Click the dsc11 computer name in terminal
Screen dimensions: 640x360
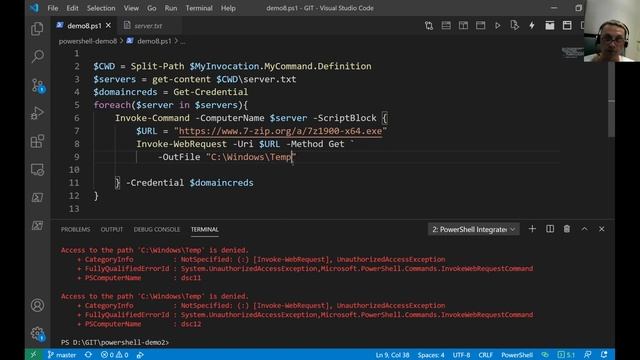[191, 278]
